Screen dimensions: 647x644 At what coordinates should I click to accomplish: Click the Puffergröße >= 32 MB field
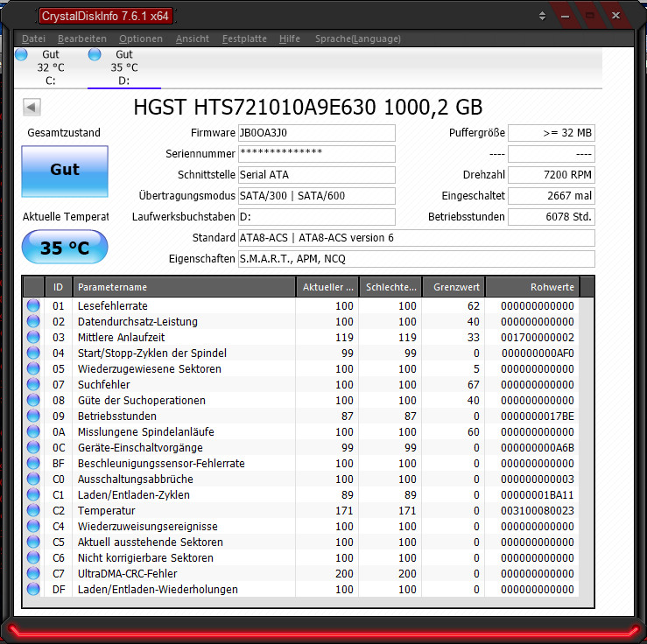(x=552, y=133)
